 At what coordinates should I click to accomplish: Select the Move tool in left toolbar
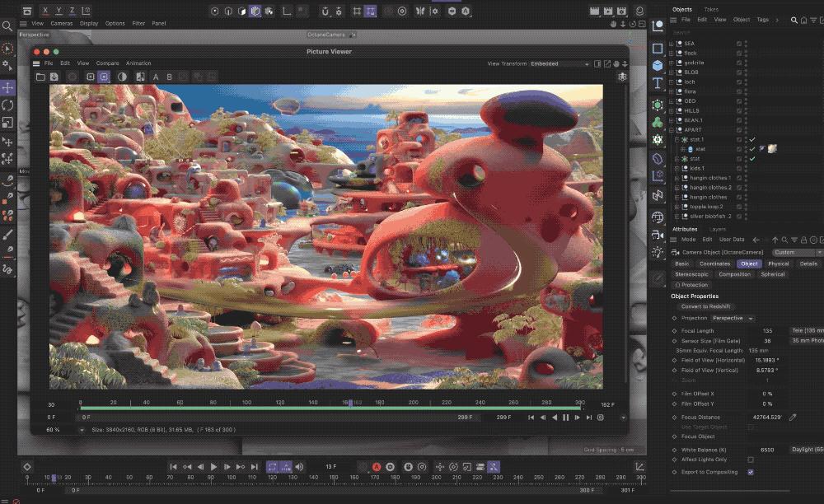(7, 87)
